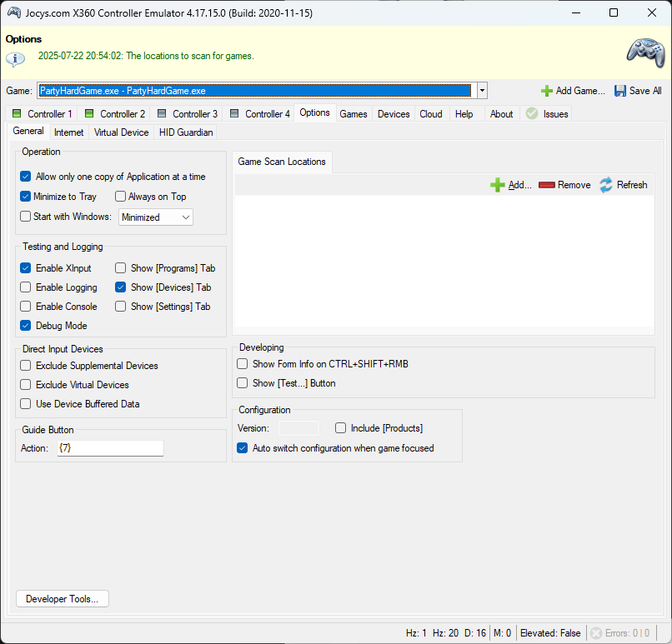
Task: Check Show [Test...] Button option
Action: point(242,382)
